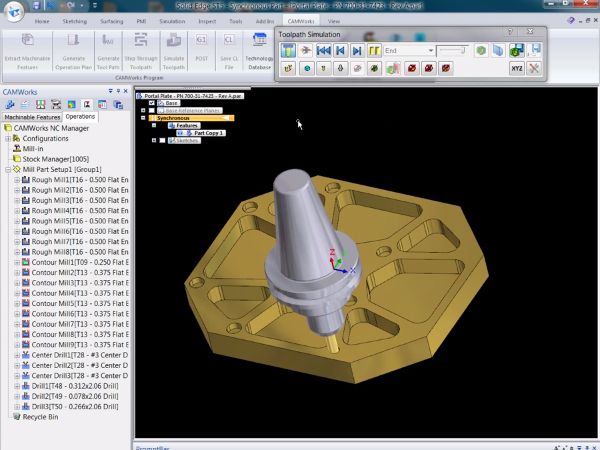Click the XYZ button in Toolpath Simulation

pos(516,68)
